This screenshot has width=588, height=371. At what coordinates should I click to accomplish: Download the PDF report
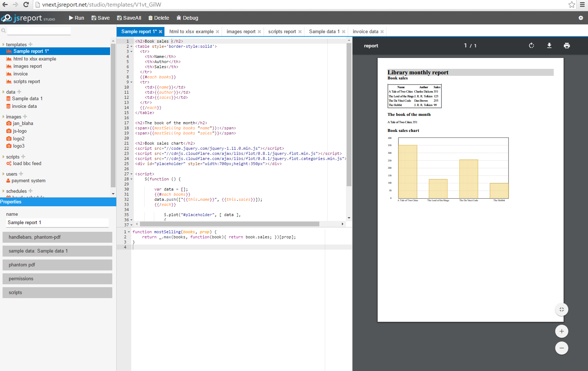tap(549, 46)
